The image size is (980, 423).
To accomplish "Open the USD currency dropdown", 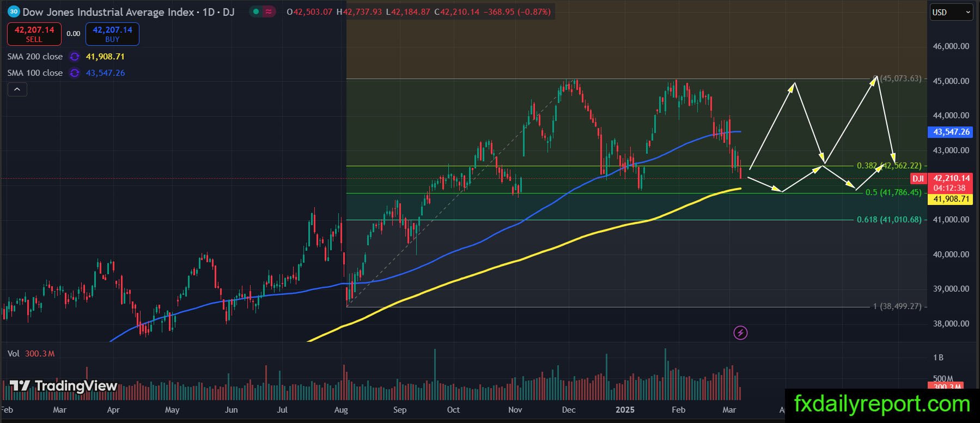I will tap(951, 12).
